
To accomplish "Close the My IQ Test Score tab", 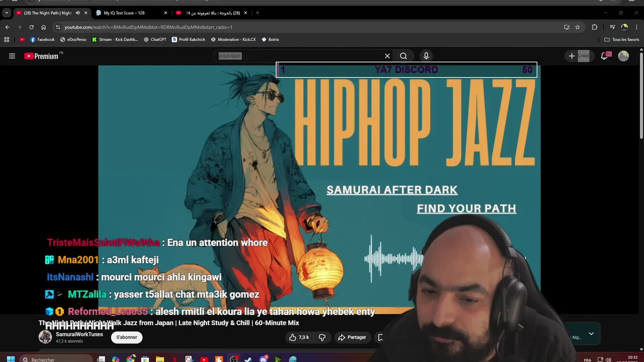I will point(166,13).
